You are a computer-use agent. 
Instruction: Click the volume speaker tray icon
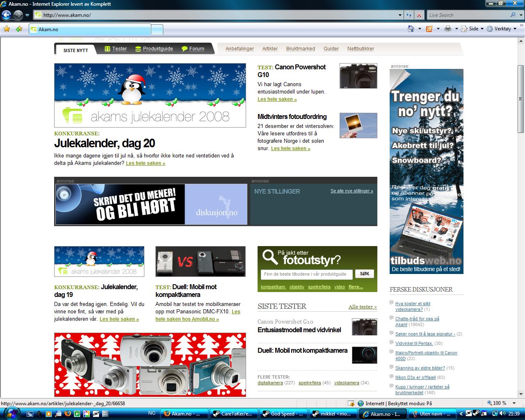click(503, 414)
